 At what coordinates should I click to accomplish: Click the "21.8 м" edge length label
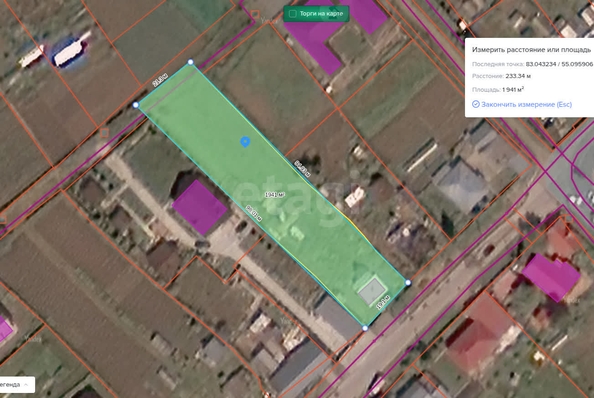pyautogui.click(x=160, y=80)
